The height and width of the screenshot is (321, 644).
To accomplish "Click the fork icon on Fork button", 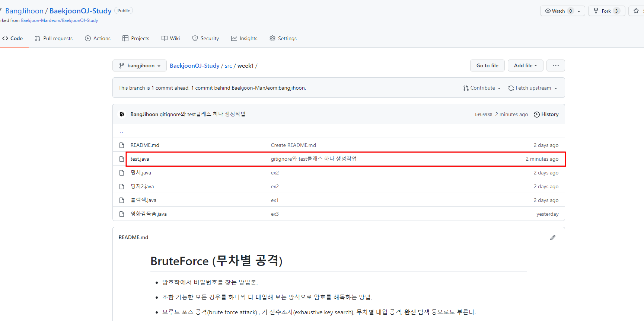I will pos(596,11).
